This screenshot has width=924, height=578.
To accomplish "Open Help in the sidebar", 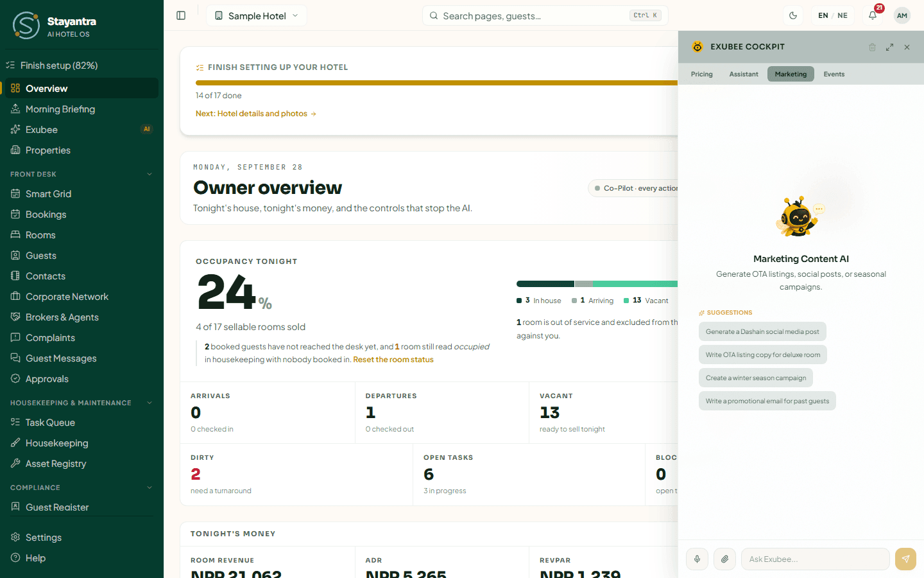I will click(81, 558).
